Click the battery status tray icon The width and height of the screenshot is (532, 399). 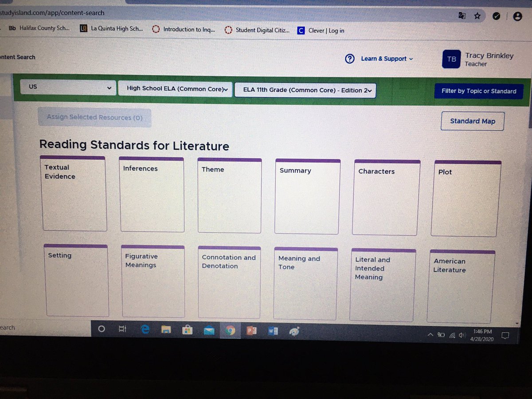coord(441,335)
